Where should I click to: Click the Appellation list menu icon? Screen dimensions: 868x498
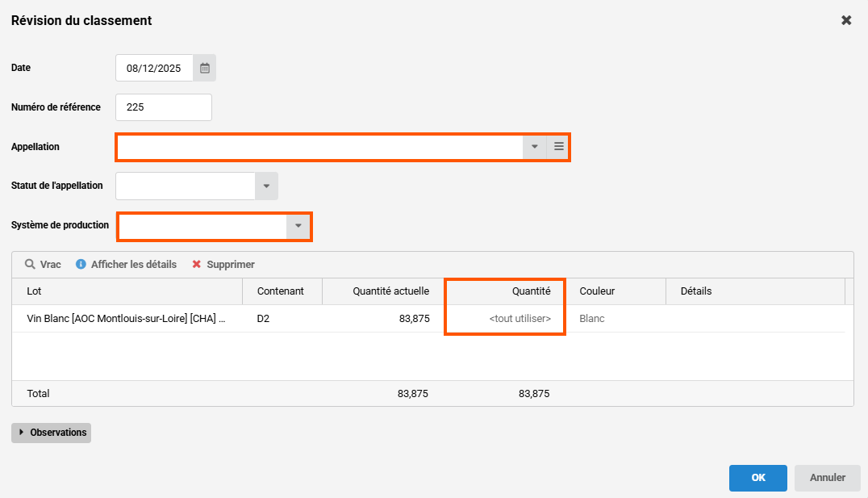pos(558,147)
